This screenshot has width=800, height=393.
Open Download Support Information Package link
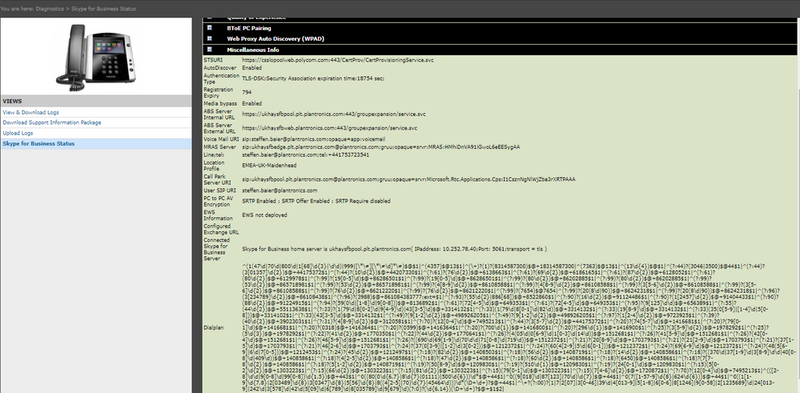[x=52, y=122]
